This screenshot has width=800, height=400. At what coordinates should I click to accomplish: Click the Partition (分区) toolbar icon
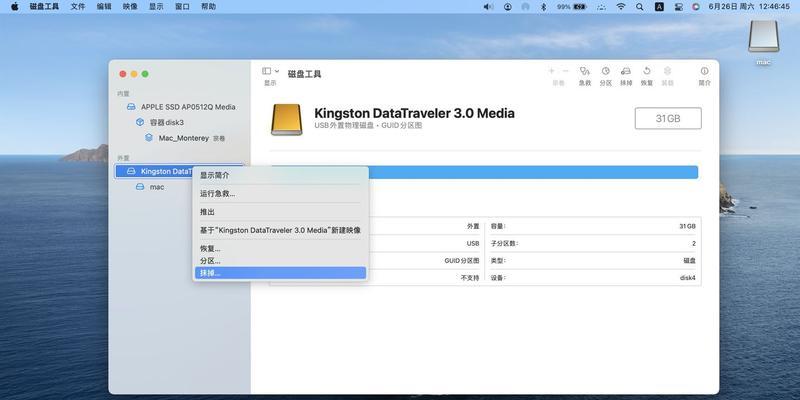606,71
